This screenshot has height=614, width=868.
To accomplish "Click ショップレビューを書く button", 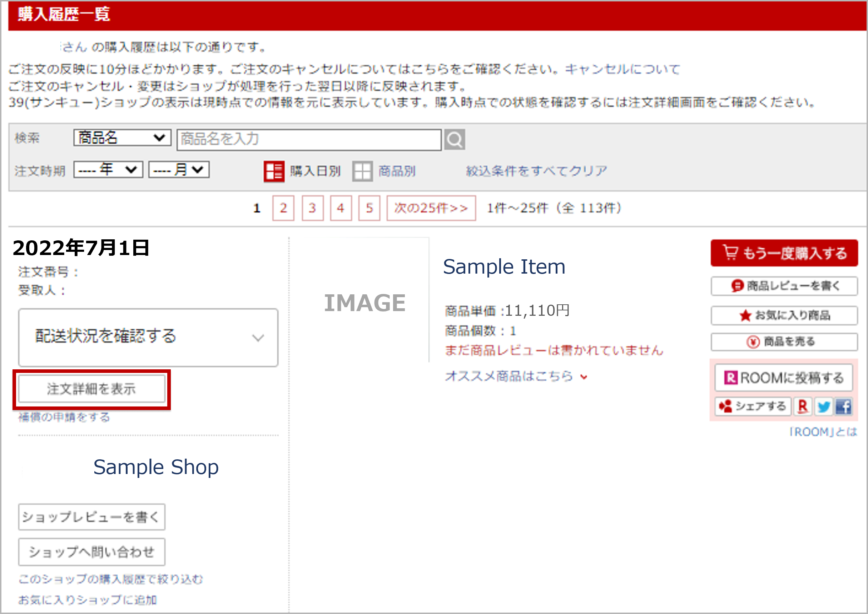I will tap(92, 517).
